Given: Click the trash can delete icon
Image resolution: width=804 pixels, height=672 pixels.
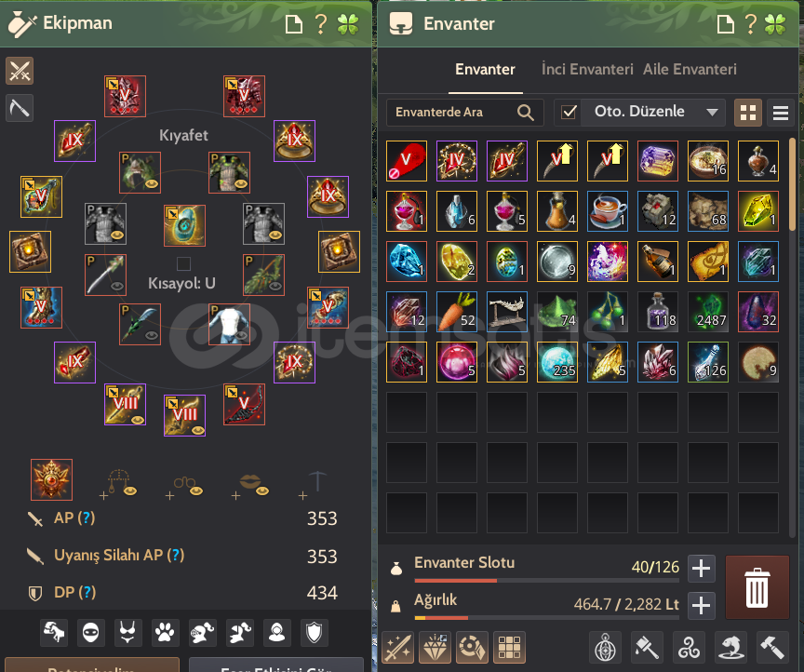Looking at the screenshot, I should tap(757, 587).
